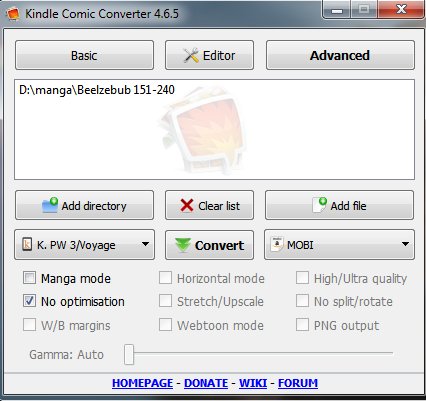Screen dimensions: 426x401
Task: Select the Beelzebub 151-240 list entry
Action: point(97,90)
